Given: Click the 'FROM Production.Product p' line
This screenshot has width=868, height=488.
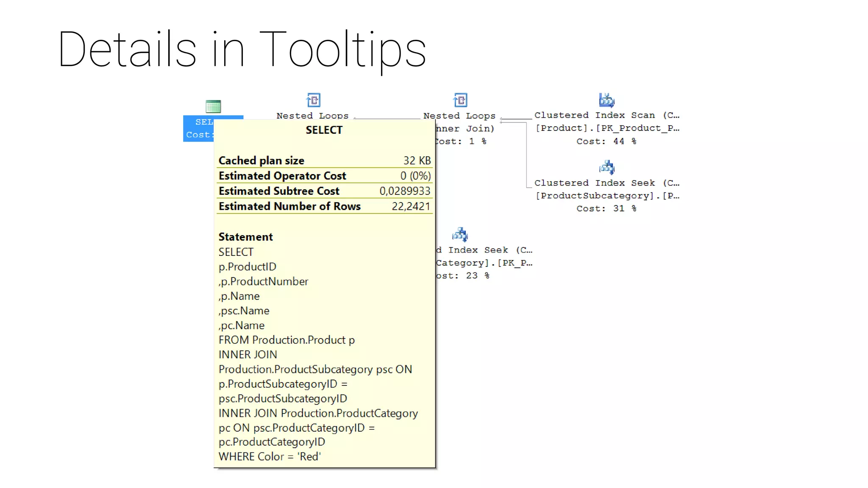Looking at the screenshot, I should (x=287, y=340).
